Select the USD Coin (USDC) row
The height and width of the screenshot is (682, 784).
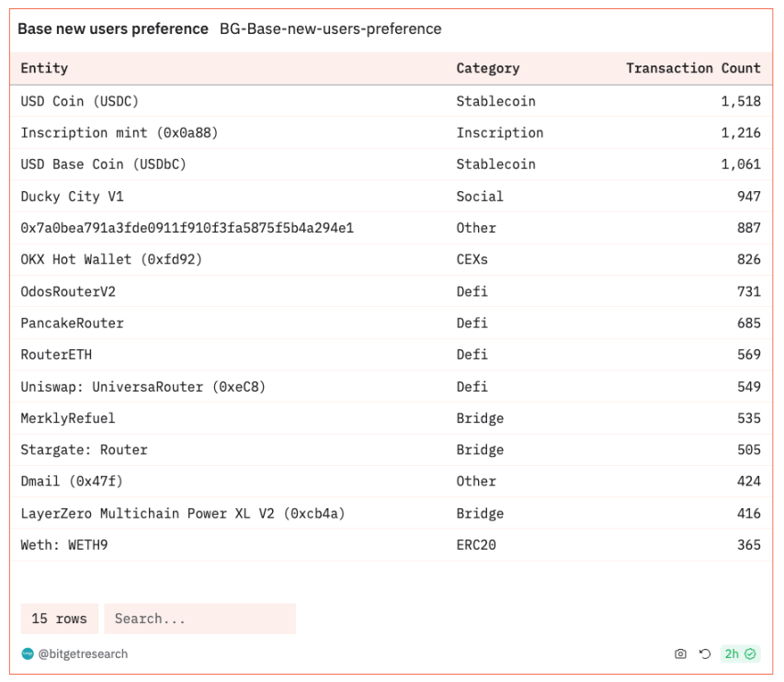coord(391,101)
